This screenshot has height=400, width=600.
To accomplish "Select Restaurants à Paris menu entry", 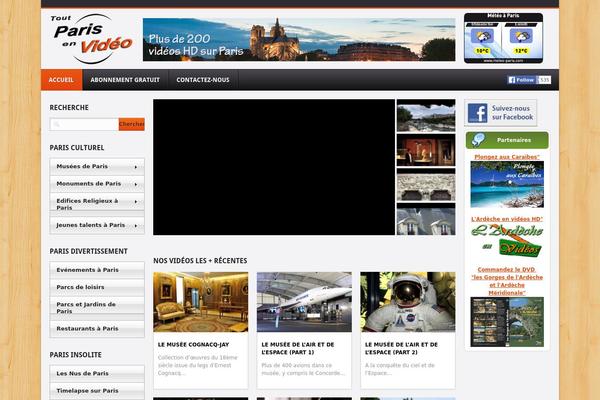I will (97, 328).
